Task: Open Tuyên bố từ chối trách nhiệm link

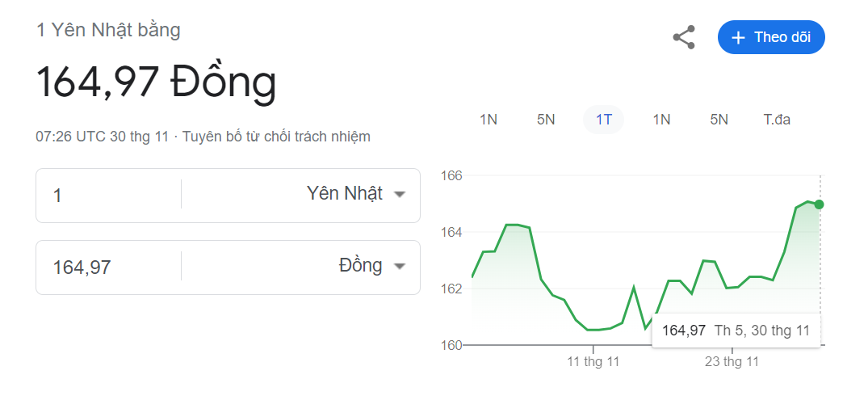Action: (x=276, y=137)
